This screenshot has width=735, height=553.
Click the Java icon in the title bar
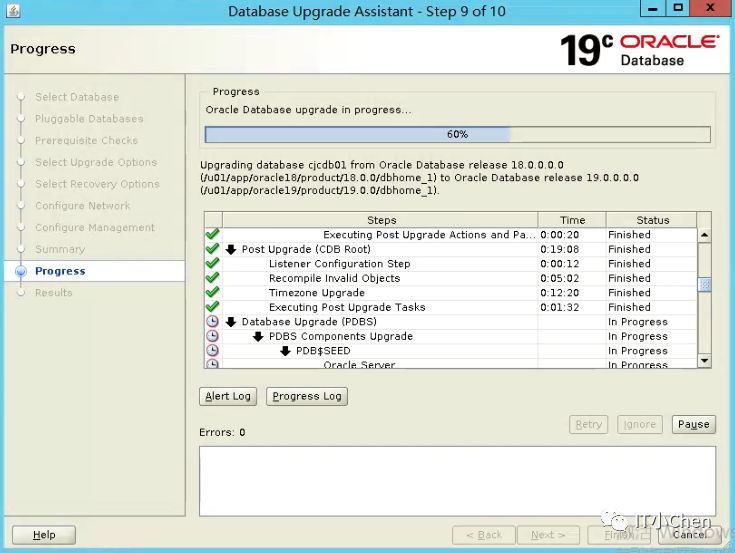point(13,10)
